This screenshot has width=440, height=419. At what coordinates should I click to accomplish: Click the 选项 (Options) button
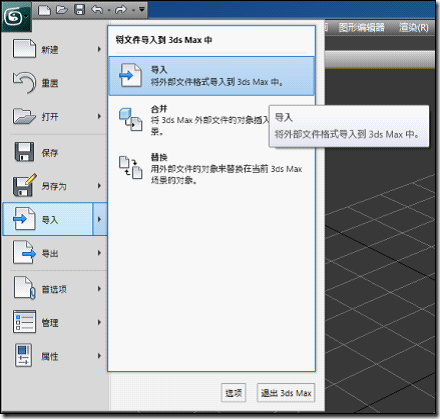pos(233,393)
